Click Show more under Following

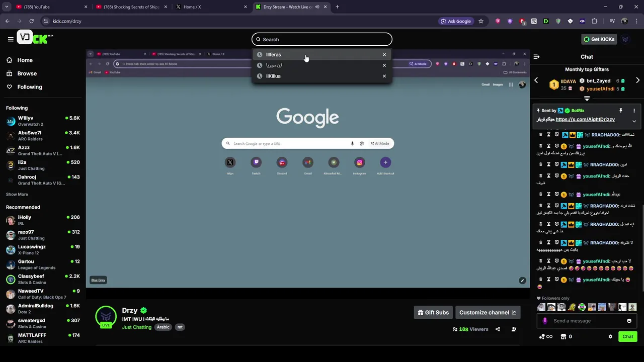pyautogui.click(x=17, y=195)
